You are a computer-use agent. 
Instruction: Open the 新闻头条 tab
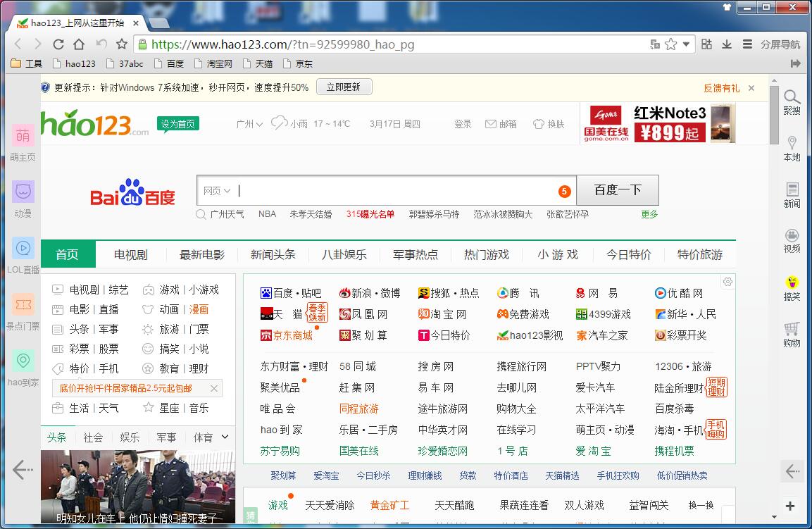click(x=273, y=254)
